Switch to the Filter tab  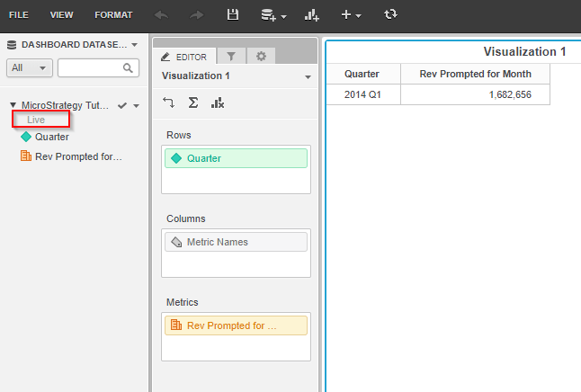(x=230, y=56)
